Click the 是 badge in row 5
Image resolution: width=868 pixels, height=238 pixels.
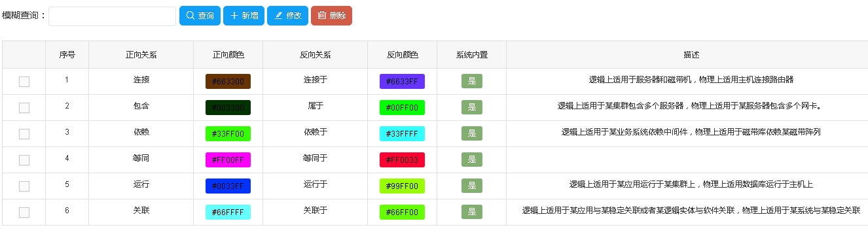(472, 186)
